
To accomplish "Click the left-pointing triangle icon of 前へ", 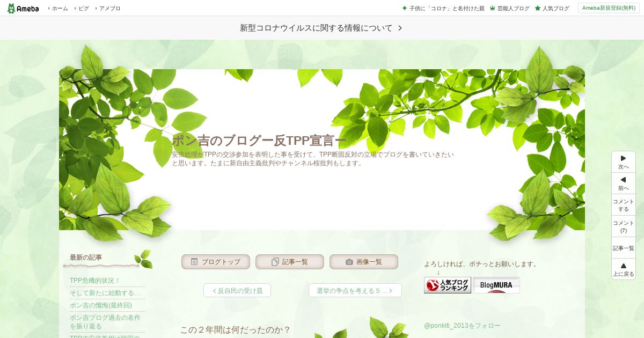I will pos(624,180).
